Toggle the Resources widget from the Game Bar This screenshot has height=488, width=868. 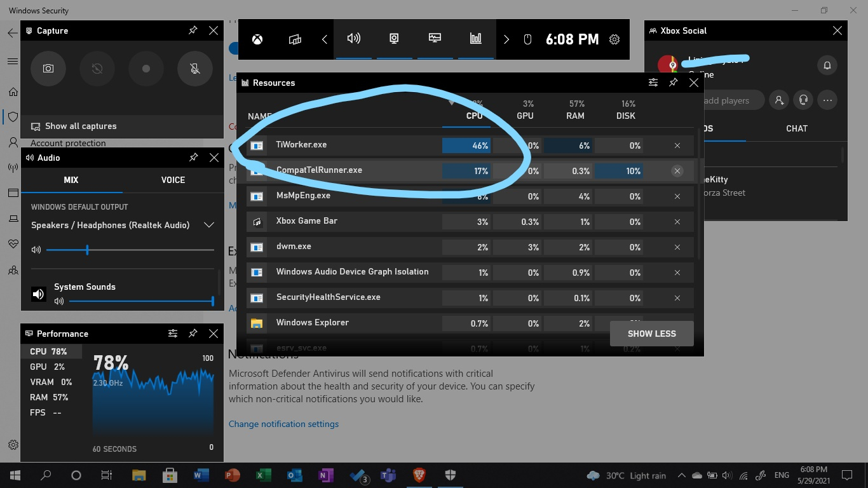point(476,39)
